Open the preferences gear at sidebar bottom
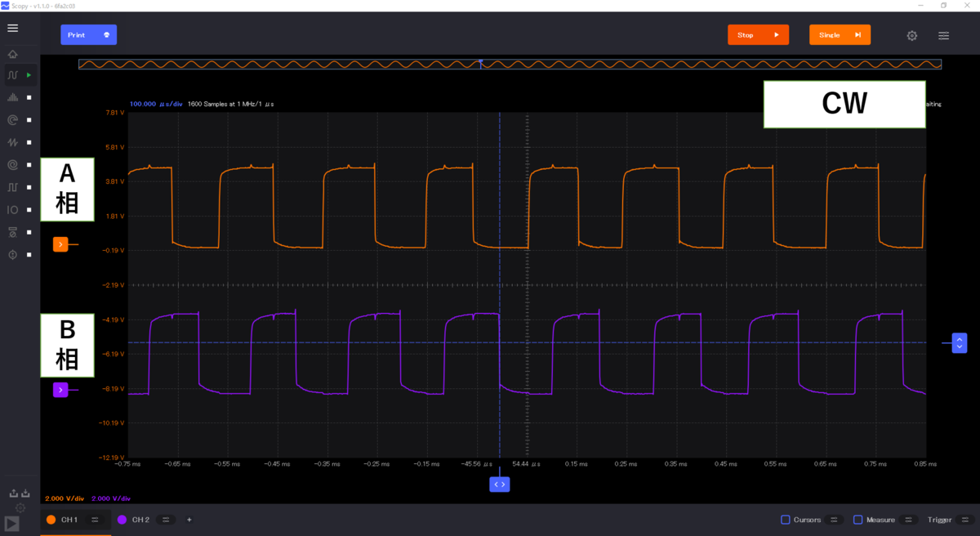The height and width of the screenshot is (536, 980). (x=20, y=508)
